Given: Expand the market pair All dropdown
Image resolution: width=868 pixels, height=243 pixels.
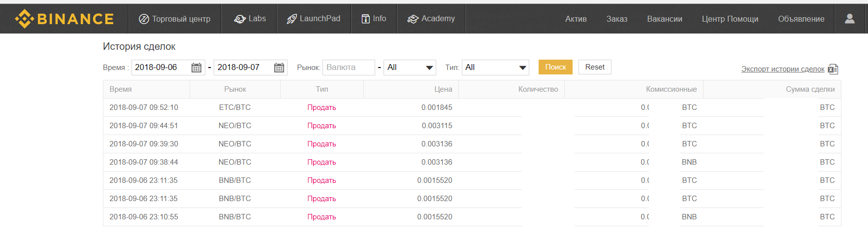Looking at the screenshot, I should pos(410,68).
